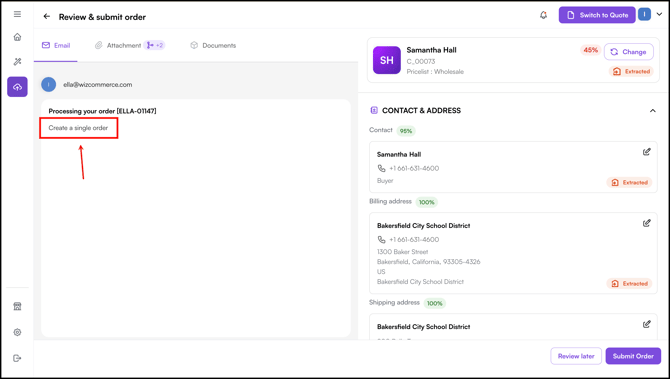Edit the billing address
Image resolution: width=670 pixels, height=379 pixels.
pos(646,223)
